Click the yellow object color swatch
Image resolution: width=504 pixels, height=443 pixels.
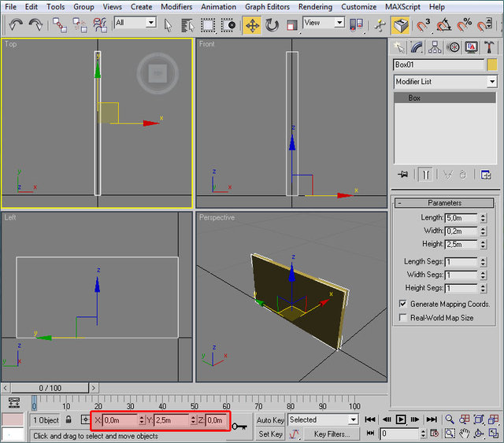point(492,65)
